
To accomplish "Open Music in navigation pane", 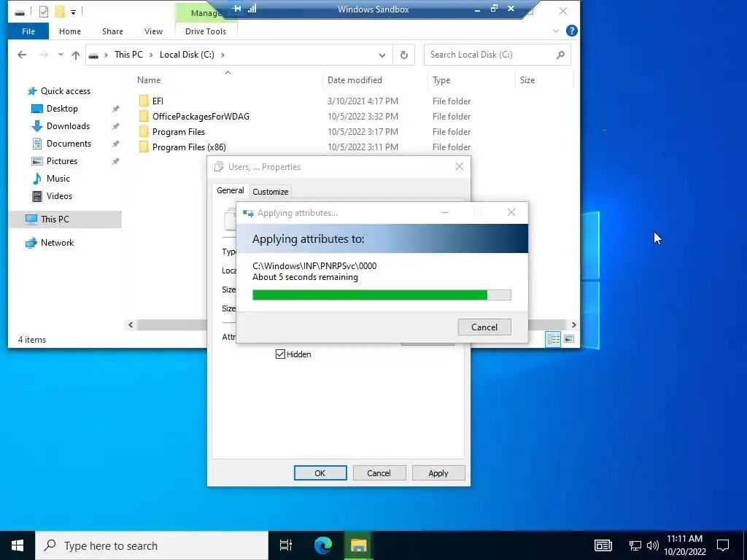I will click(x=58, y=179).
